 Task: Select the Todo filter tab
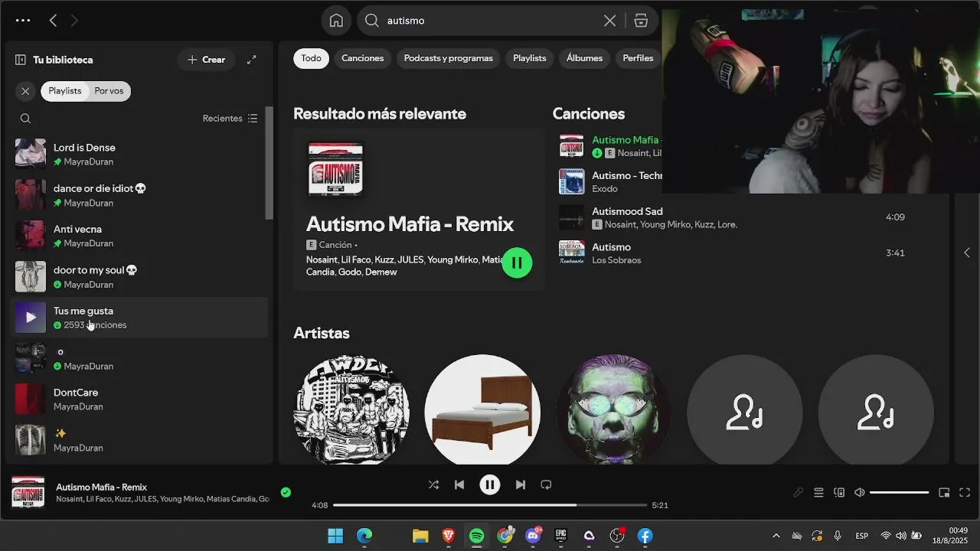(x=311, y=58)
